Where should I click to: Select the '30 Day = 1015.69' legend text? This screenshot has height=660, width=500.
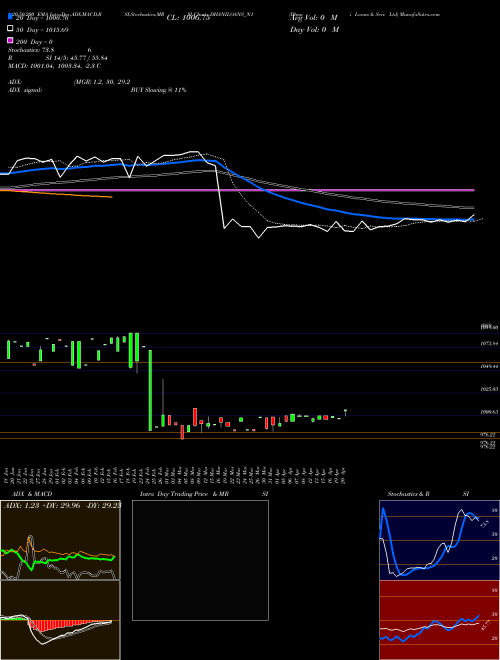tap(42, 30)
